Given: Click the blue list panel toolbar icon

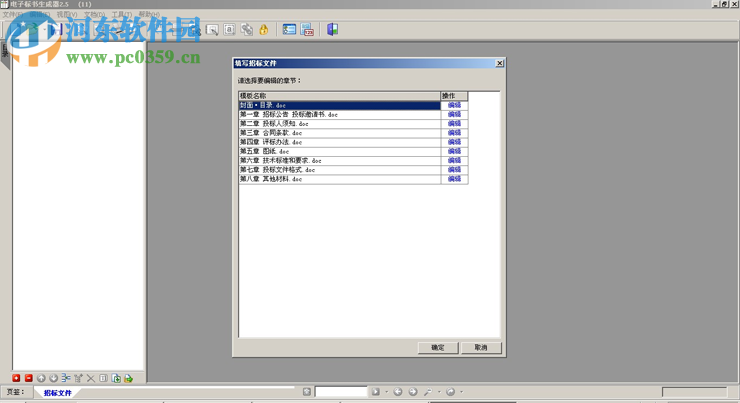Looking at the screenshot, I should tap(289, 30).
